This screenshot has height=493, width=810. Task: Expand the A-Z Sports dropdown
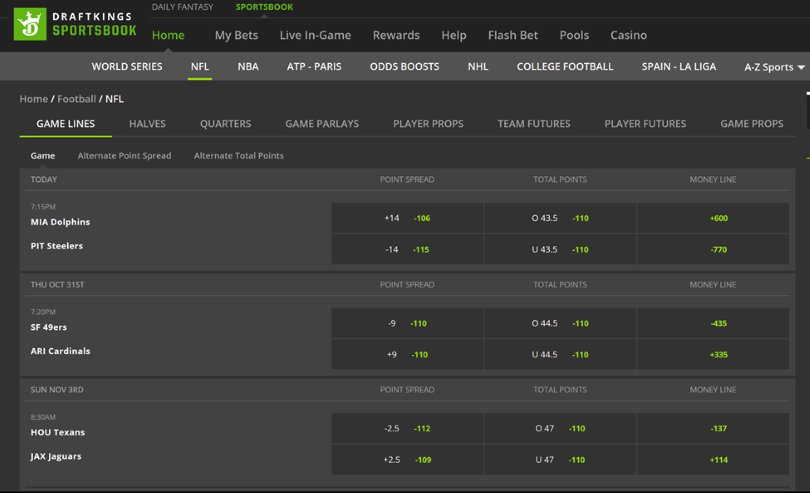tap(774, 67)
